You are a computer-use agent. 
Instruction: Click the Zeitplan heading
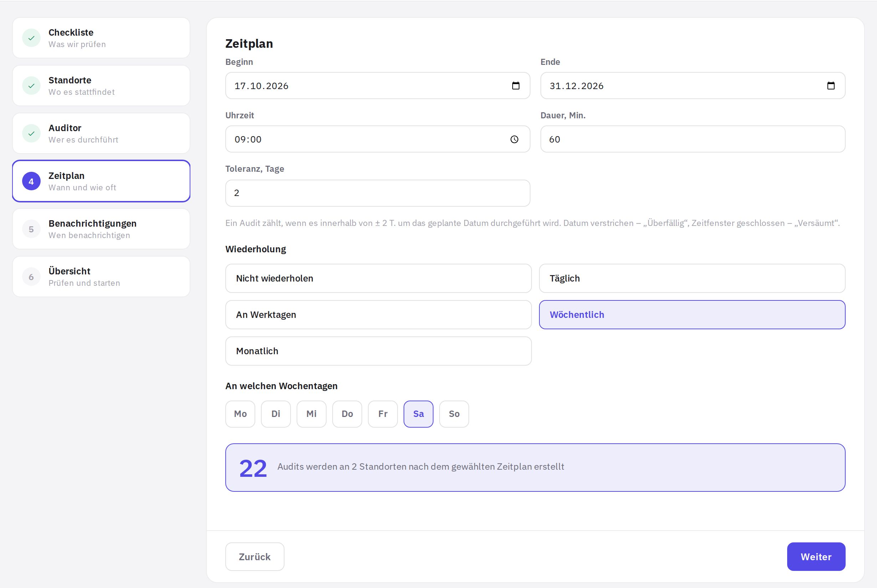(249, 43)
